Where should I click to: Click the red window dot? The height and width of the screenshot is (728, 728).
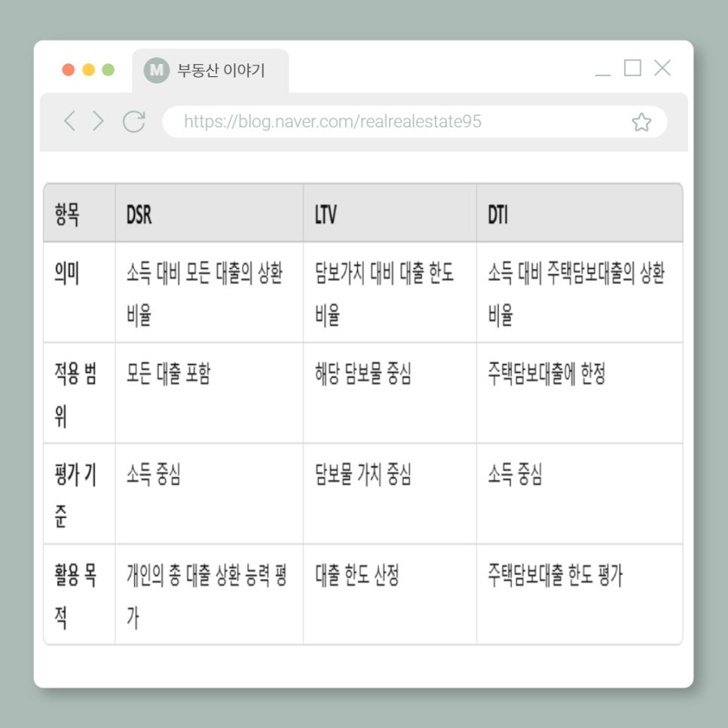[x=69, y=69]
